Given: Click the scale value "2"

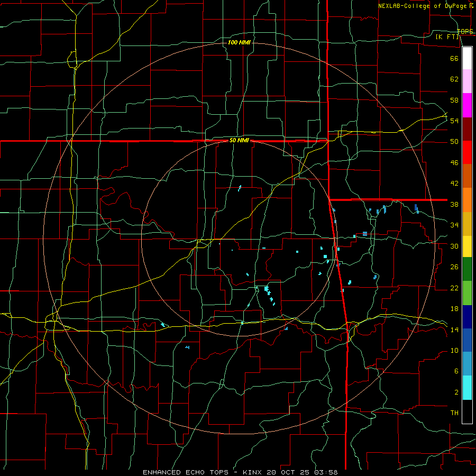Looking at the screenshot, I should pos(456,392).
